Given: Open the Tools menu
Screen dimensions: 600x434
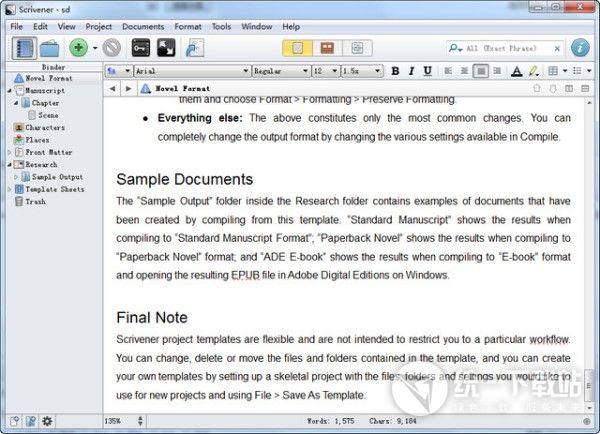Looking at the screenshot, I should (x=222, y=27).
